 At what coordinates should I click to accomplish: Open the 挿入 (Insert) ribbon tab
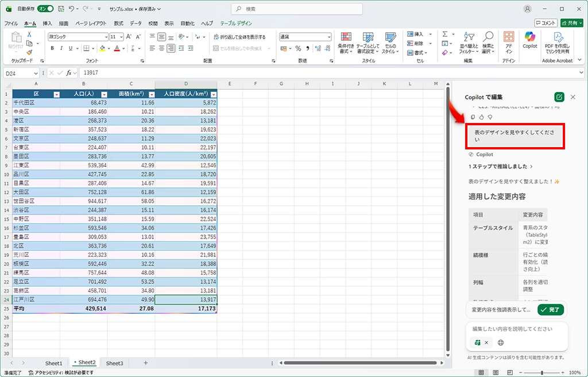pyautogui.click(x=47, y=24)
